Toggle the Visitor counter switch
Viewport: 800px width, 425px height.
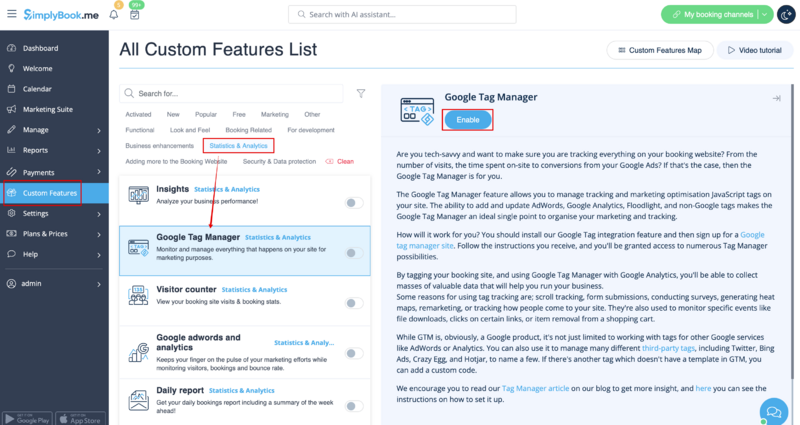tap(354, 303)
